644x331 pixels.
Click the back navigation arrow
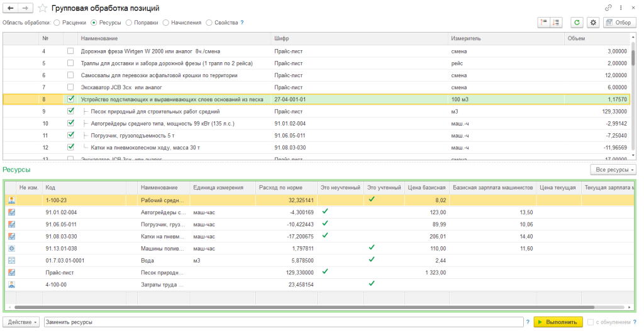click(11, 8)
